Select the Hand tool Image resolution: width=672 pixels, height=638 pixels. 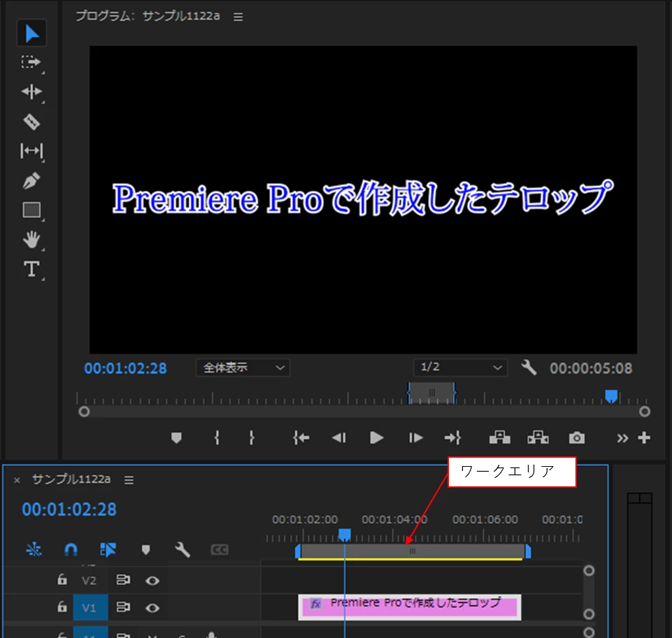[x=31, y=240]
